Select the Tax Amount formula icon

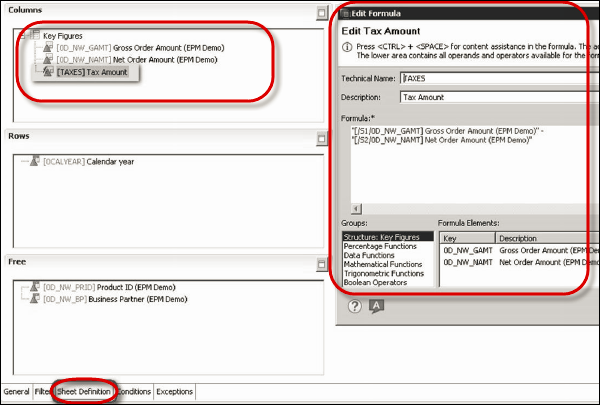[x=48, y=72]
